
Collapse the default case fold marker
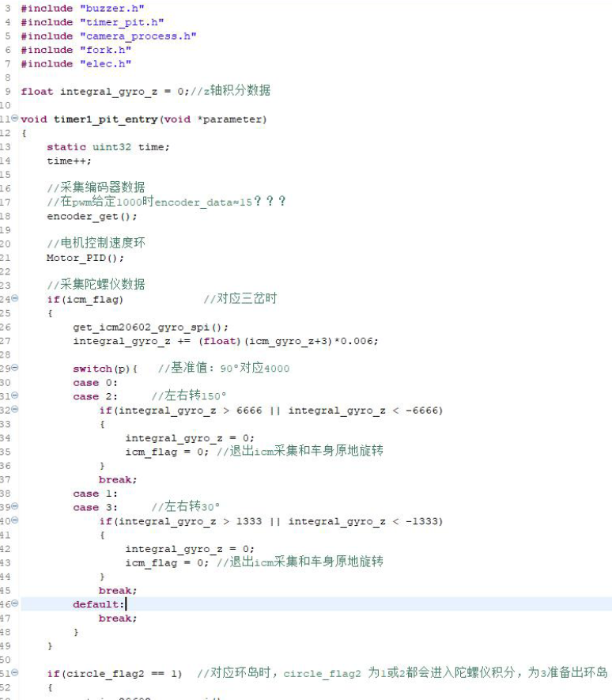[x=15, y=604]
